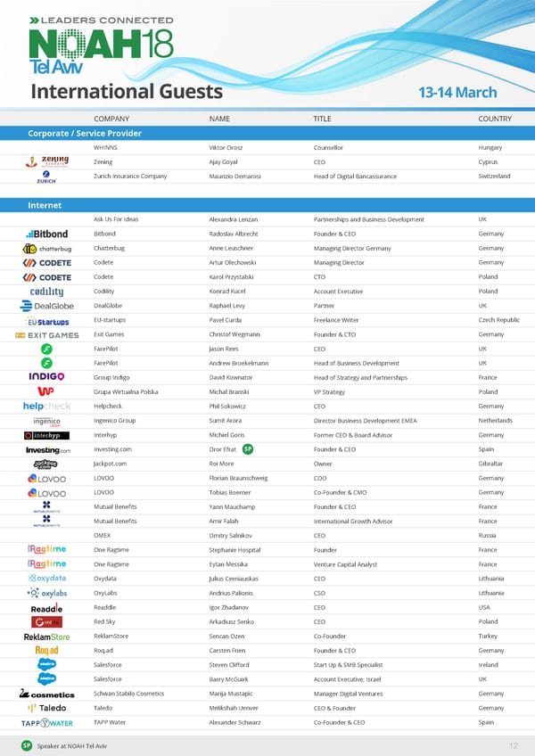Select the Investing.com logo

(x=46, y=449)
